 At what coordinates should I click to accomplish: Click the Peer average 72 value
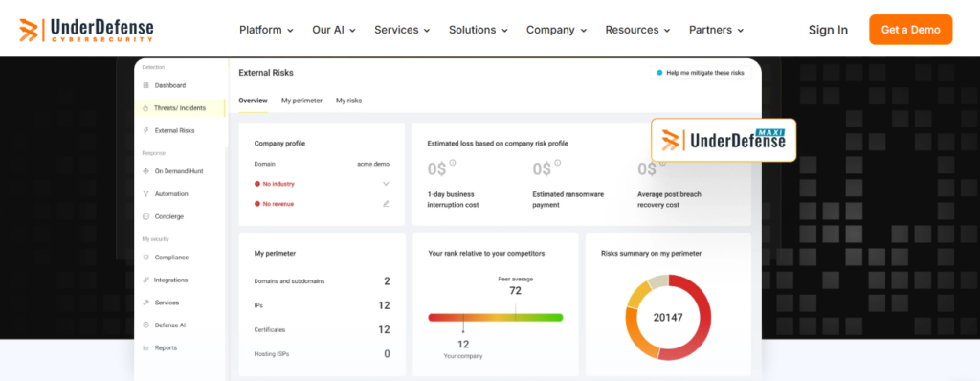coord(516,290)
